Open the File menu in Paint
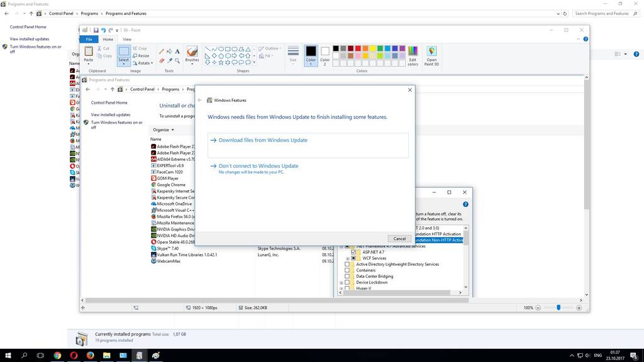The image size is (644, 362). point(89,39)
